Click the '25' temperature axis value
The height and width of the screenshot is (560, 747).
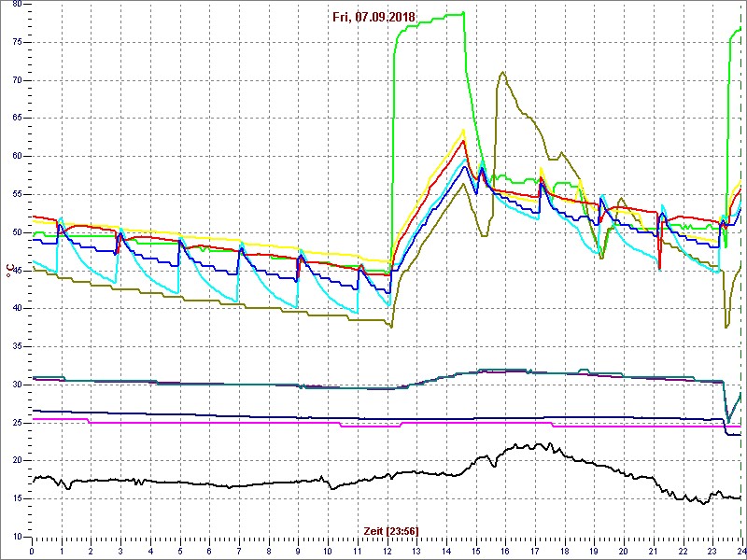(16, 423)
